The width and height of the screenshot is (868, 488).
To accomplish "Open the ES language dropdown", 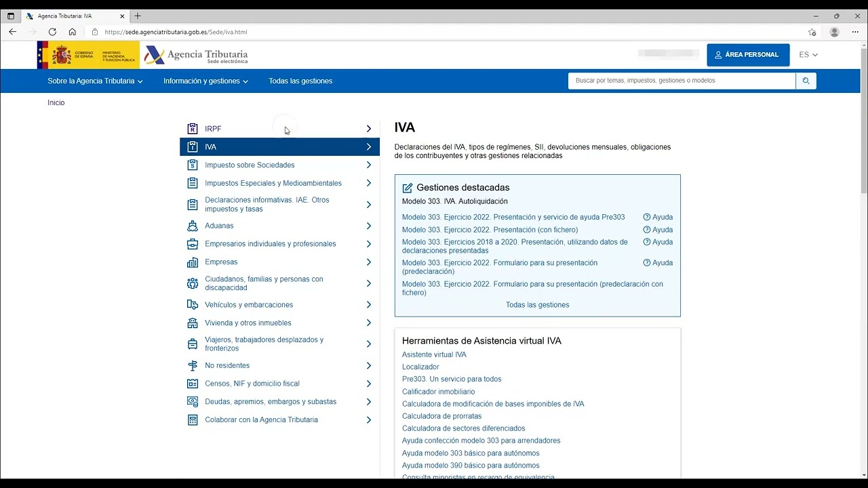I will (808, 55).
